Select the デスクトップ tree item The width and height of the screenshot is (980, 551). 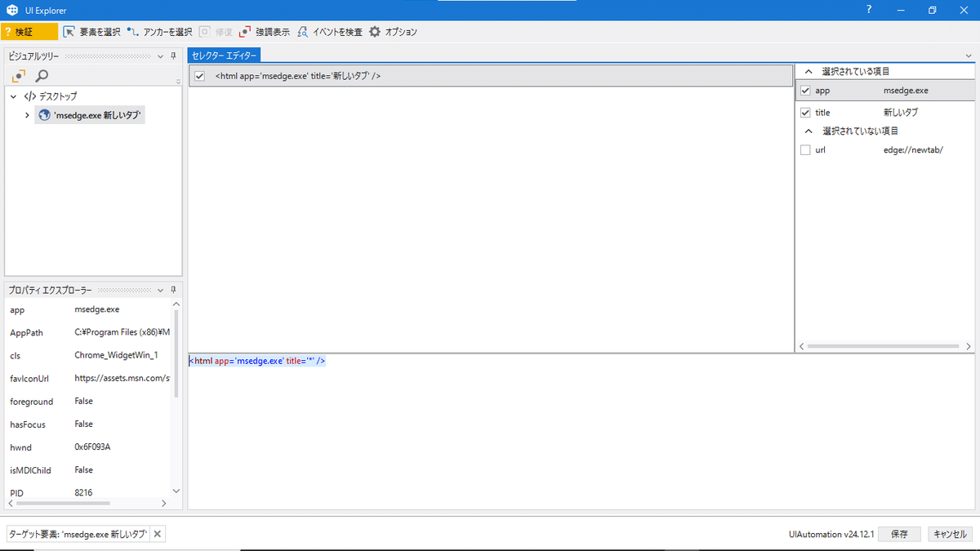pyautogui.click(x=51, y=96)
